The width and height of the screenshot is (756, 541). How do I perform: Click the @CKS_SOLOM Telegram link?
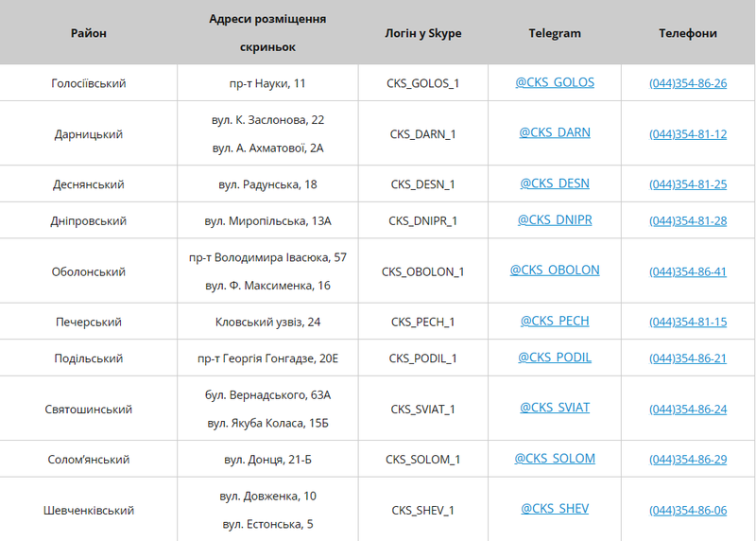click(555, 459)
